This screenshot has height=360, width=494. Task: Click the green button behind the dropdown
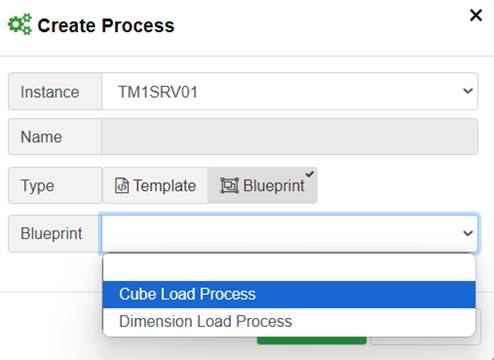click(x=312, y=340)
